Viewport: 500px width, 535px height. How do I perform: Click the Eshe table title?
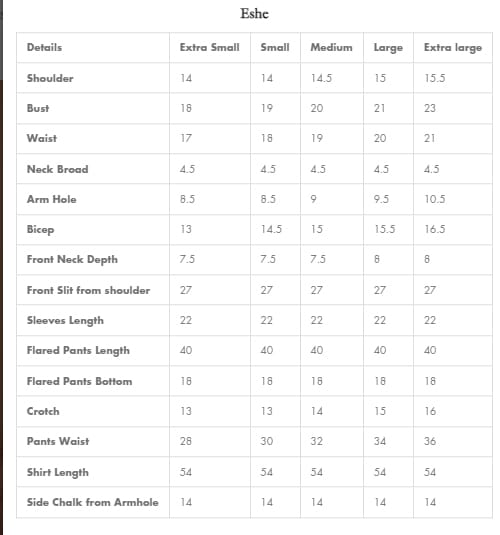tap(254, 14)
